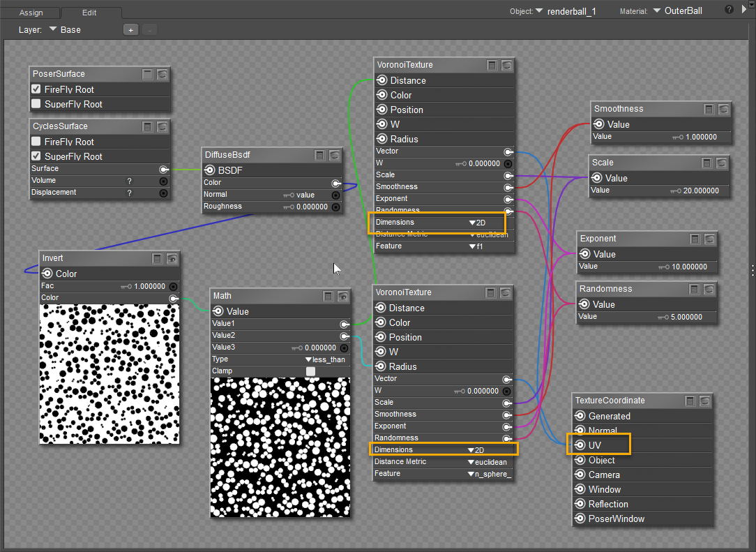Click the CyclesSurface node menu icon

point(147,127)
